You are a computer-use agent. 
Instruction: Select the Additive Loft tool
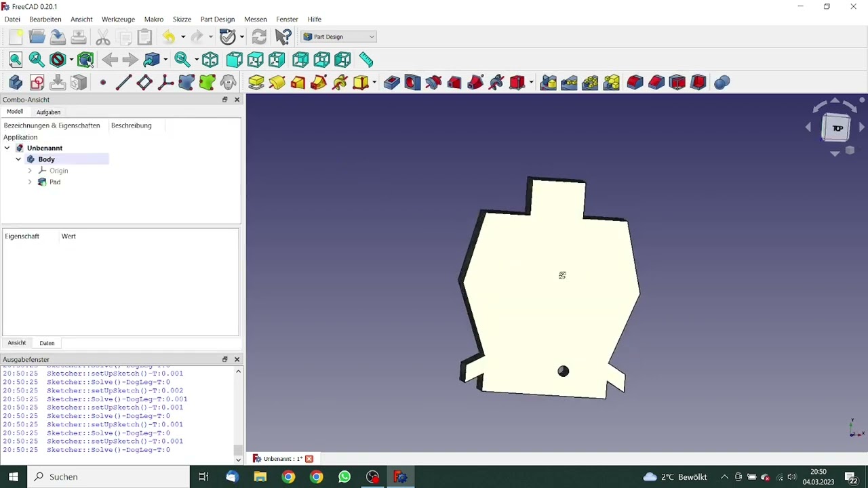298,83
